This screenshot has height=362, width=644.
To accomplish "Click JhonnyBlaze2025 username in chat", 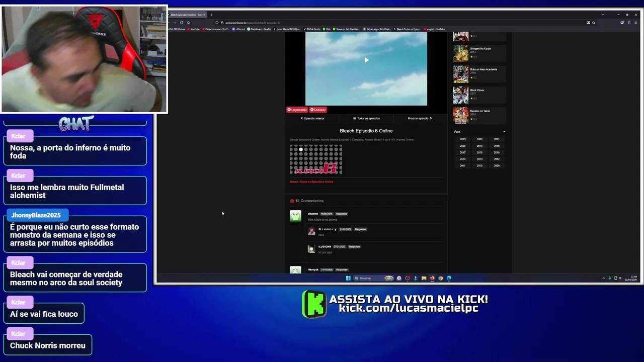I will [x=36, y=215].
